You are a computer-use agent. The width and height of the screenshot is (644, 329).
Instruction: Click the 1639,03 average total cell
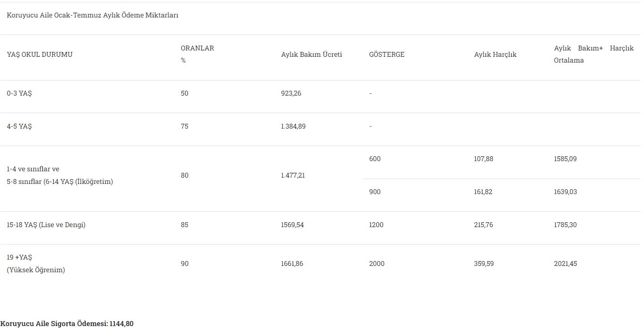pyautogui.click(x=565, y=192)
